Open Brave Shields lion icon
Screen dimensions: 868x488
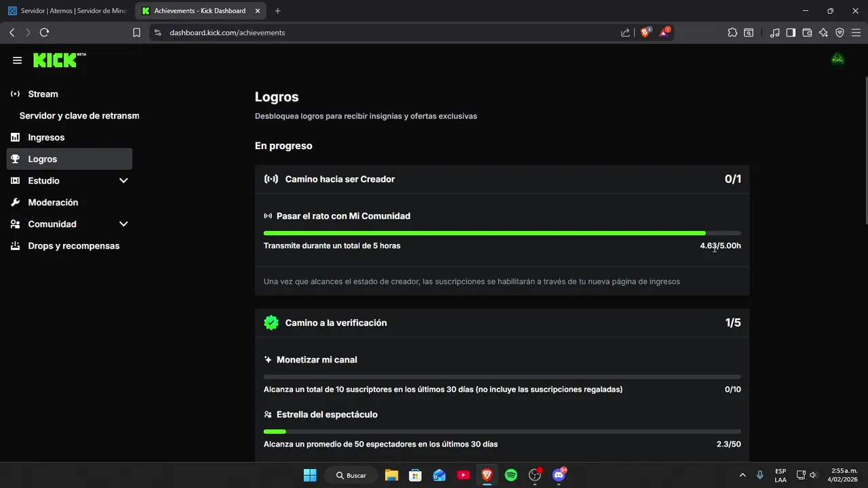645,32
